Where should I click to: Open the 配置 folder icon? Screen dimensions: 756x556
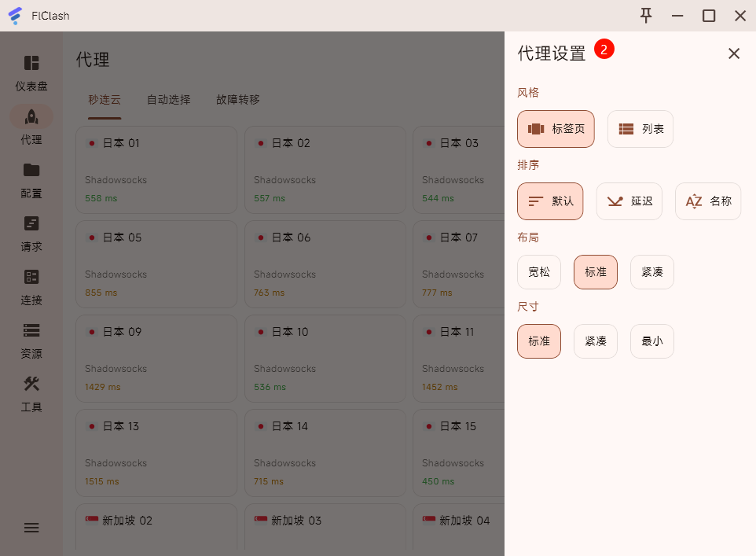(31, 170)
